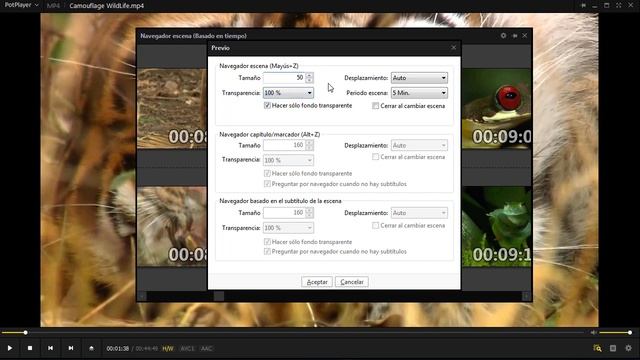
Task: Close the Navegador escena window
Action: point(525,36)
